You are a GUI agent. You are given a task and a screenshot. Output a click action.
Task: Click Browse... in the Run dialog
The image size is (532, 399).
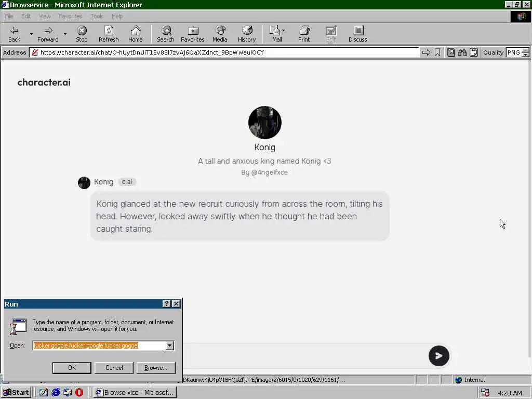point(156,367)
